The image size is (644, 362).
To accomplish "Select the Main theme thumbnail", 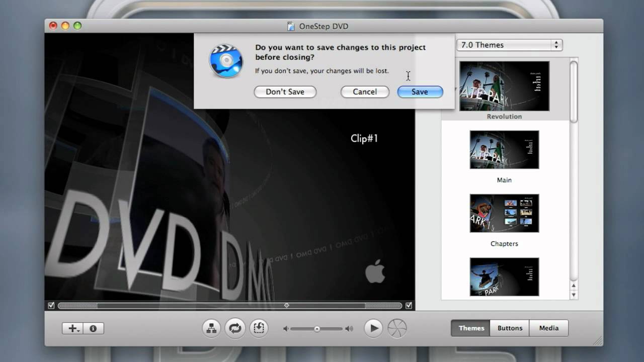I will [x=504, y=150].
